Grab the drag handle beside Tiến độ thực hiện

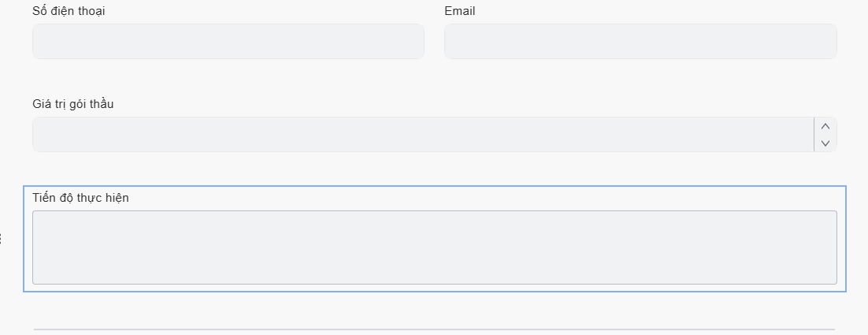[x=2, y=239]
